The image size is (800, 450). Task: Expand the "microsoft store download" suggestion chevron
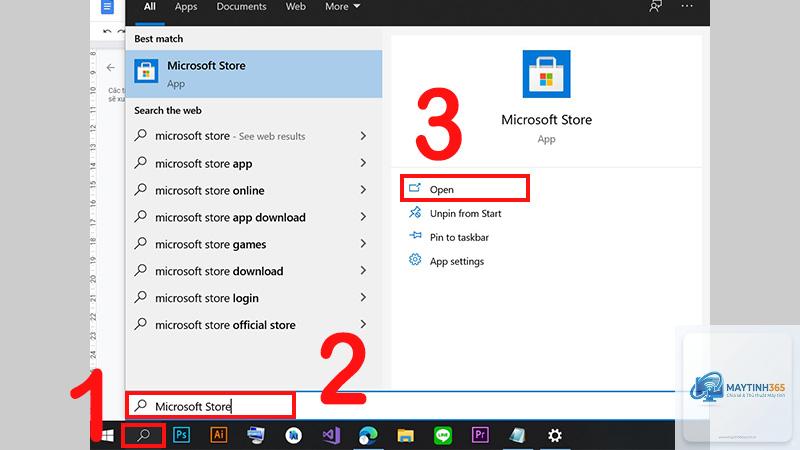coord(363,270)
